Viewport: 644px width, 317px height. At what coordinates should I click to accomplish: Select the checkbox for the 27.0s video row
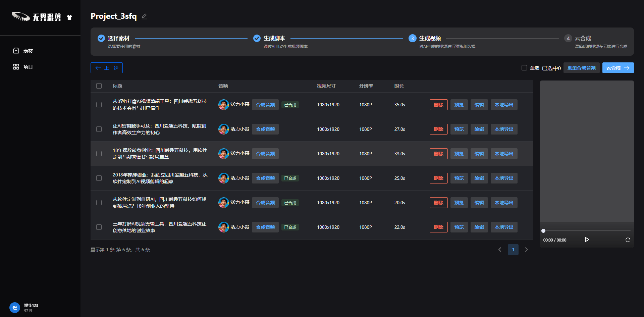99,129
